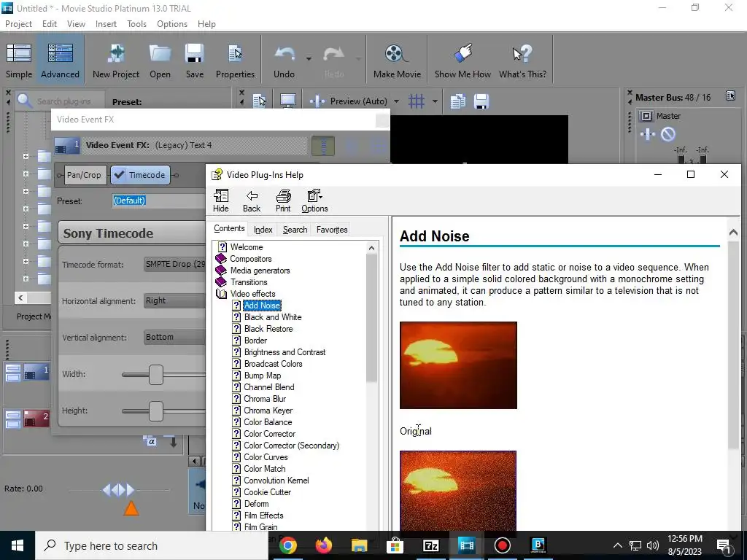
Task: Open project Properties
Action: (235, 61)
